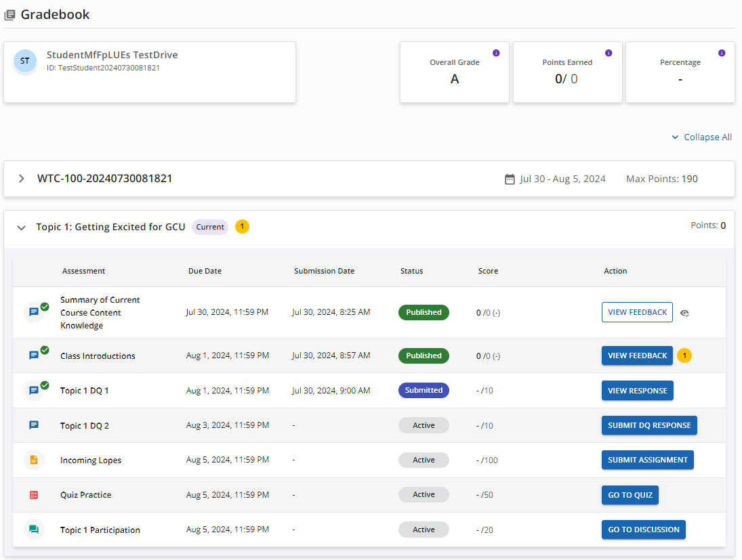Click the Topic 1 DQ 2 icon
The height and width of the screenshot is (560, 742).
click(x=34, y=425)
